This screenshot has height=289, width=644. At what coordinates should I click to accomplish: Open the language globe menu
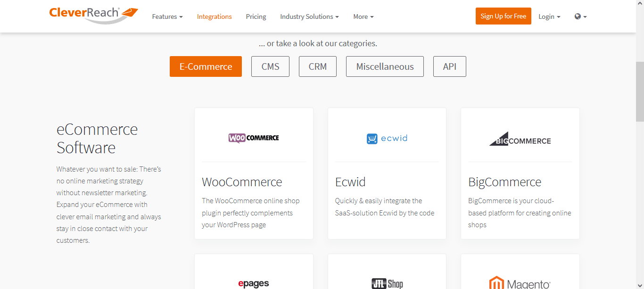[x=580, y=17]
